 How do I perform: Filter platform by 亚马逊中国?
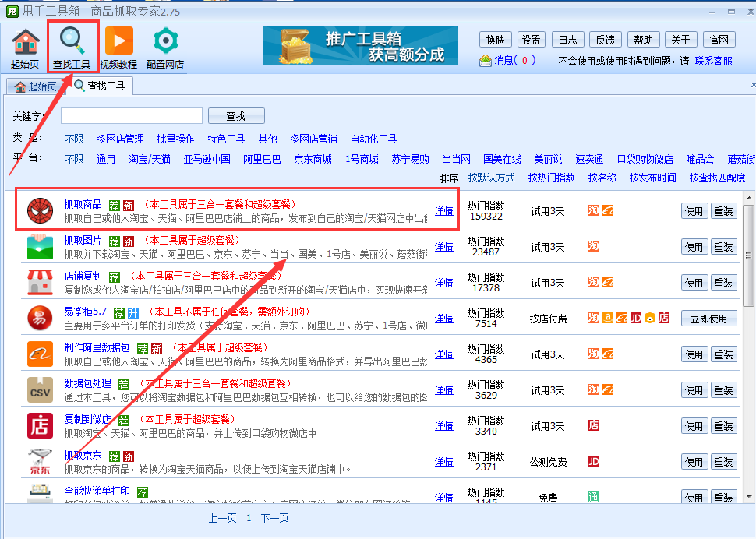click(x=207, y=160)
